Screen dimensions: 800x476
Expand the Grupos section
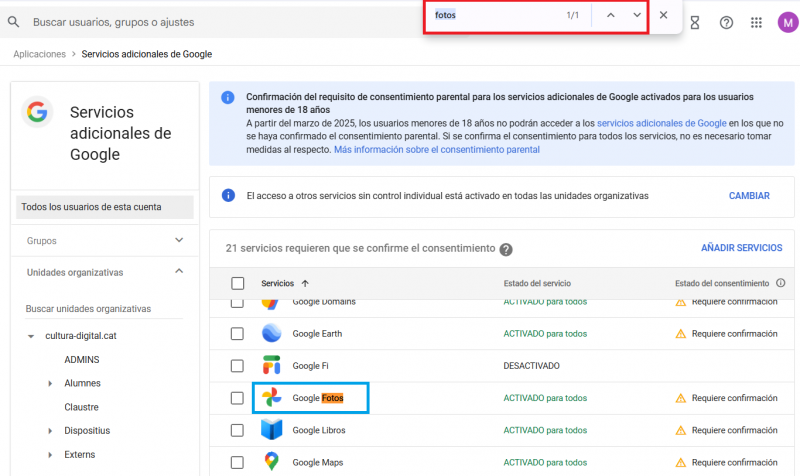(x=105, y=240)
